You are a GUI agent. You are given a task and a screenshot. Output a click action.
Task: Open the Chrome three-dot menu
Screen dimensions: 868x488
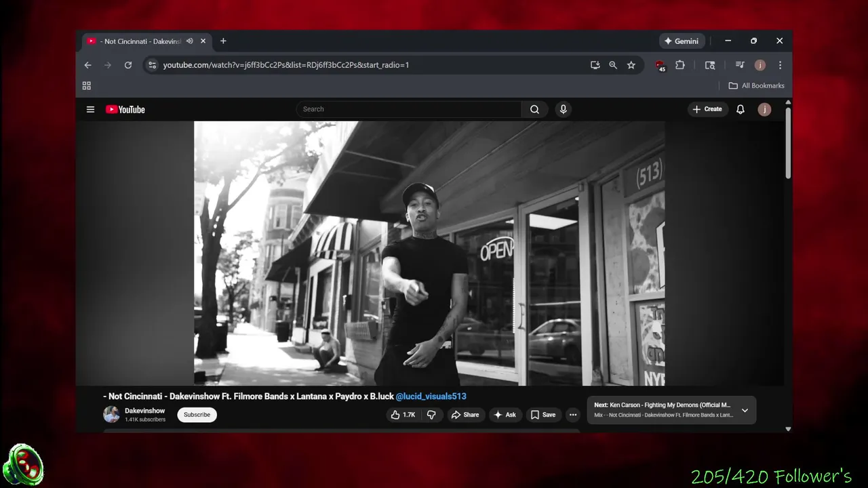[x=780, y=65]
